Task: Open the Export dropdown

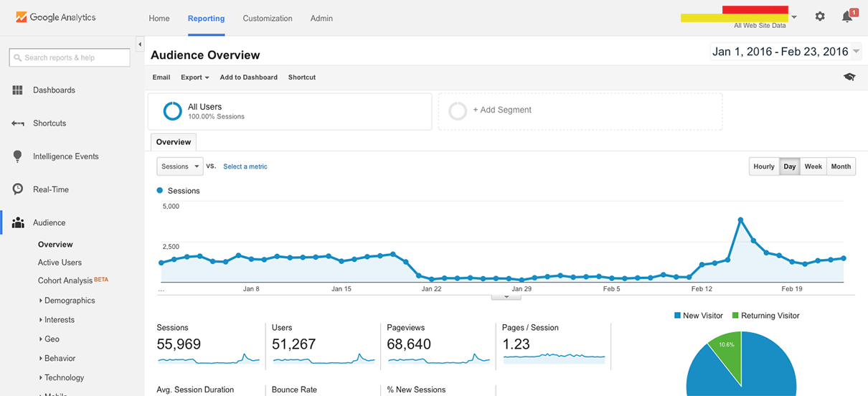Action: coord(195,77)
